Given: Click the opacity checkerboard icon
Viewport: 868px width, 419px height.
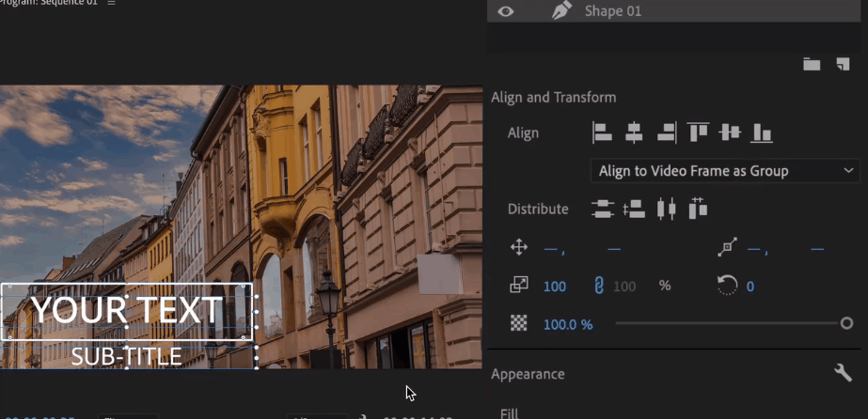Looking at the screenshot, I should [x=519, y=323].
